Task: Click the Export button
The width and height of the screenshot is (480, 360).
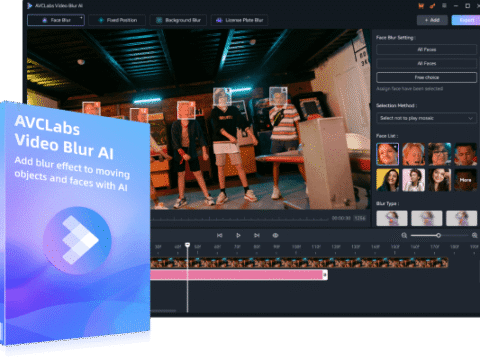Action: 467,20
